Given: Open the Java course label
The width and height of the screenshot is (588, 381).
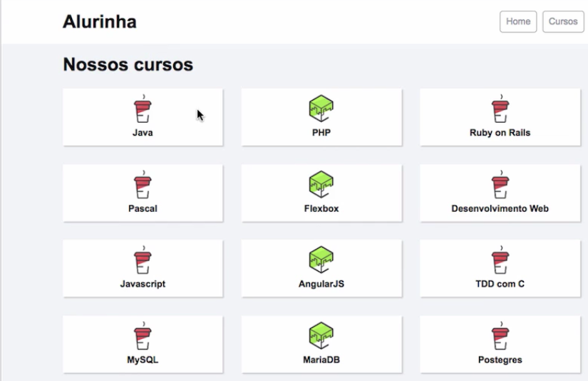Looking at the screenshot, I should (143, 133).
